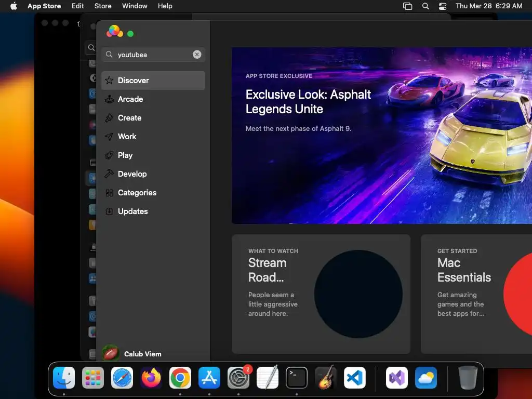Open the Apple menu
Image resolution: width=532 pixels, height=399 pixels.
point(14,6)
